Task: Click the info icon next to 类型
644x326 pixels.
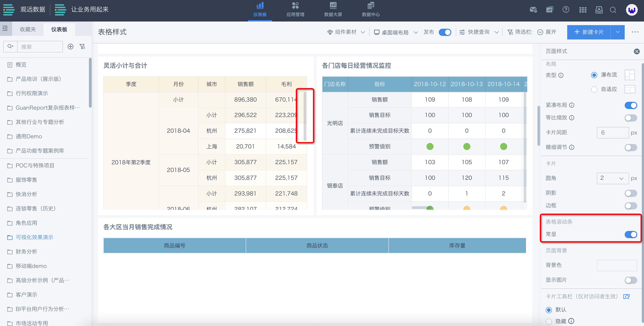Action: click(x=561, y=75)
